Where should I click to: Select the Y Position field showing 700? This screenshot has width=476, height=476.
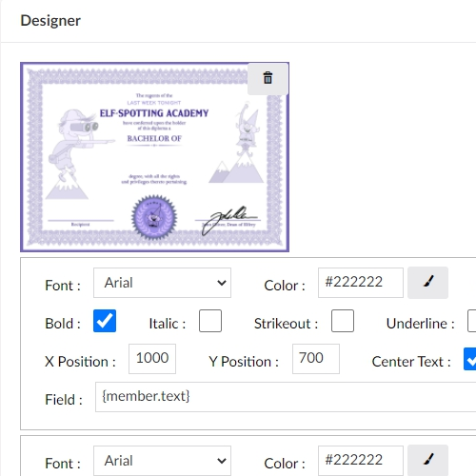tap(316, 359)
